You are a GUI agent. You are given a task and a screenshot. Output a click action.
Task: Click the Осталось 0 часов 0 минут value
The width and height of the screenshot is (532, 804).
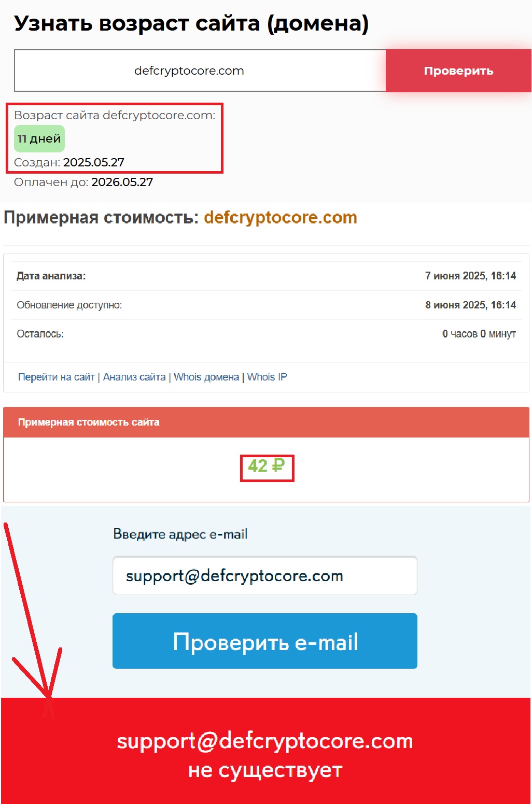(x=479, y=334)
